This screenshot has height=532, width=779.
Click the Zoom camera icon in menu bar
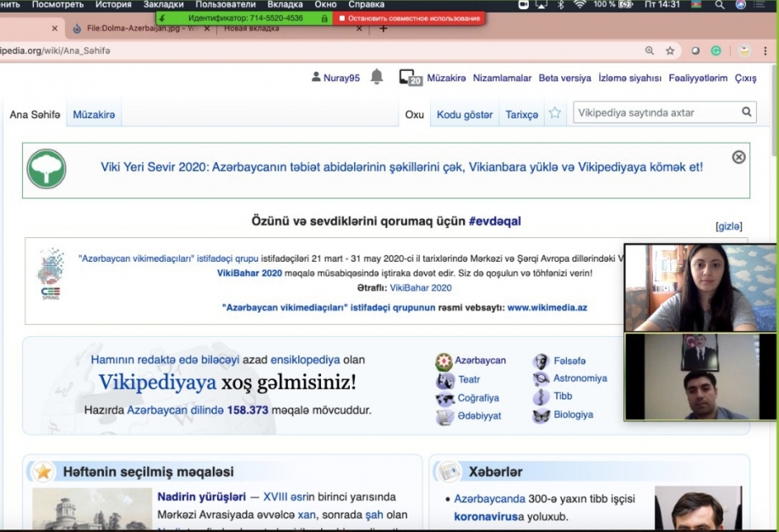[523, 4]
